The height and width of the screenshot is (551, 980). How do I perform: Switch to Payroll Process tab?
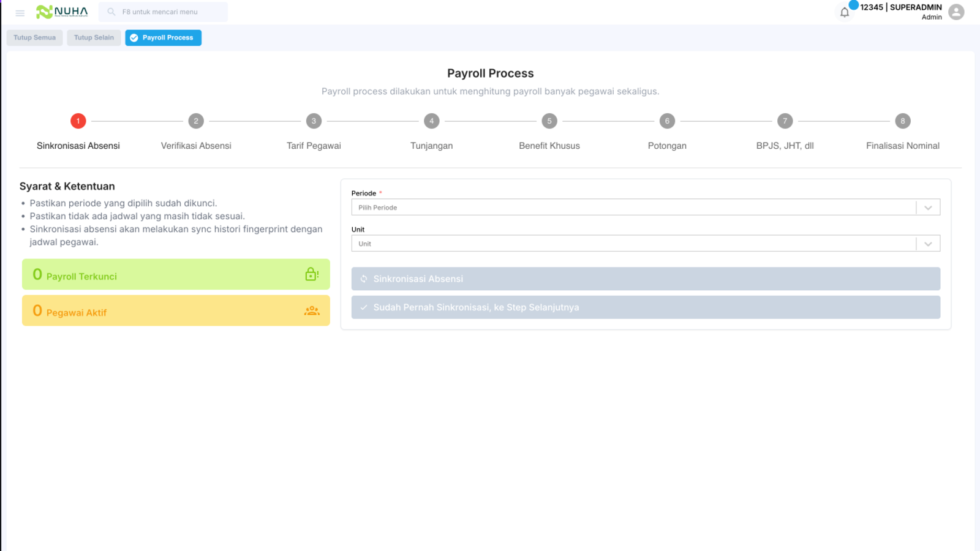pos(164,38)
